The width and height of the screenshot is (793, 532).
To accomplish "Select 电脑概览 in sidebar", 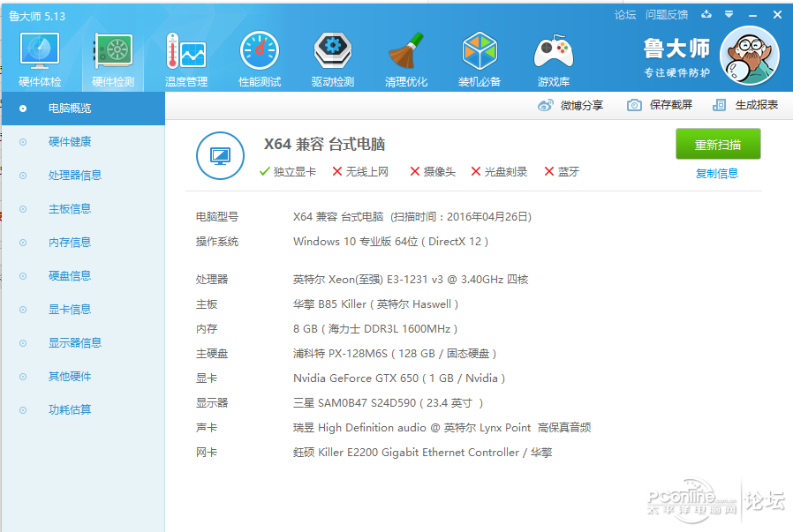I will pyautogui.click(x=83, y=109).
